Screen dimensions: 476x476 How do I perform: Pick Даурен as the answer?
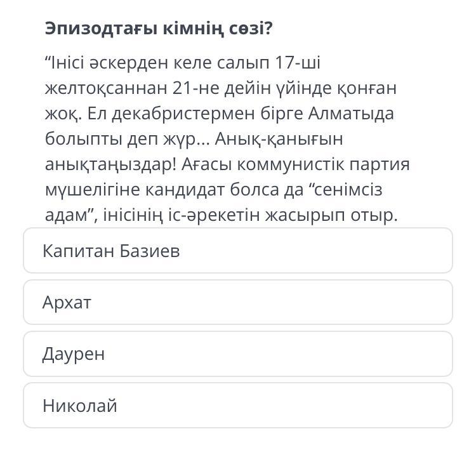[238, 354]
